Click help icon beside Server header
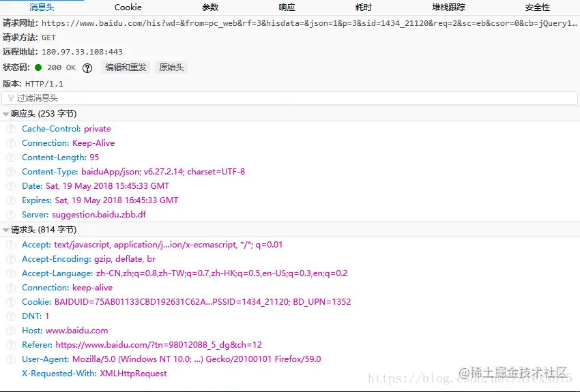Viewport: 580px width, 392px height. click(11, 215)
